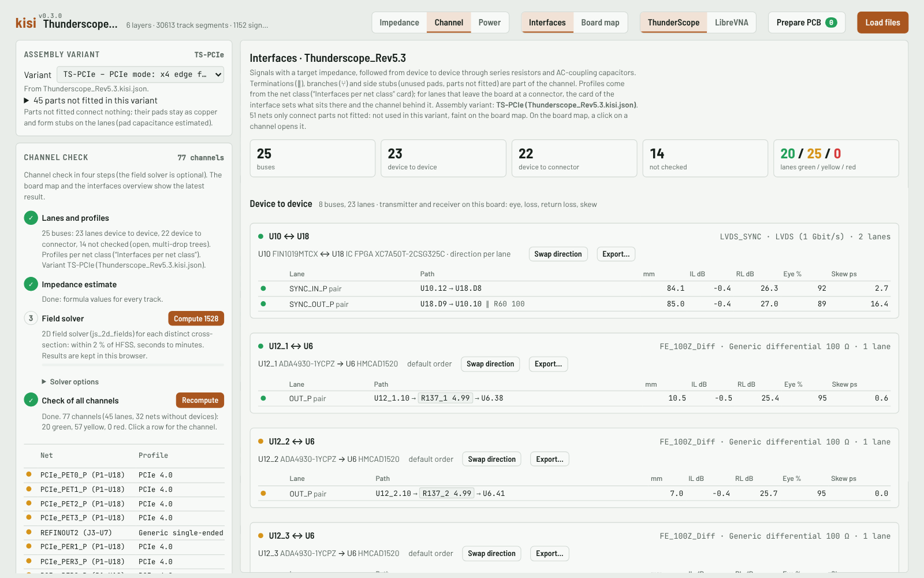Open the Power tab
Screen dimensions: 924x578
(x=490, y=23)
